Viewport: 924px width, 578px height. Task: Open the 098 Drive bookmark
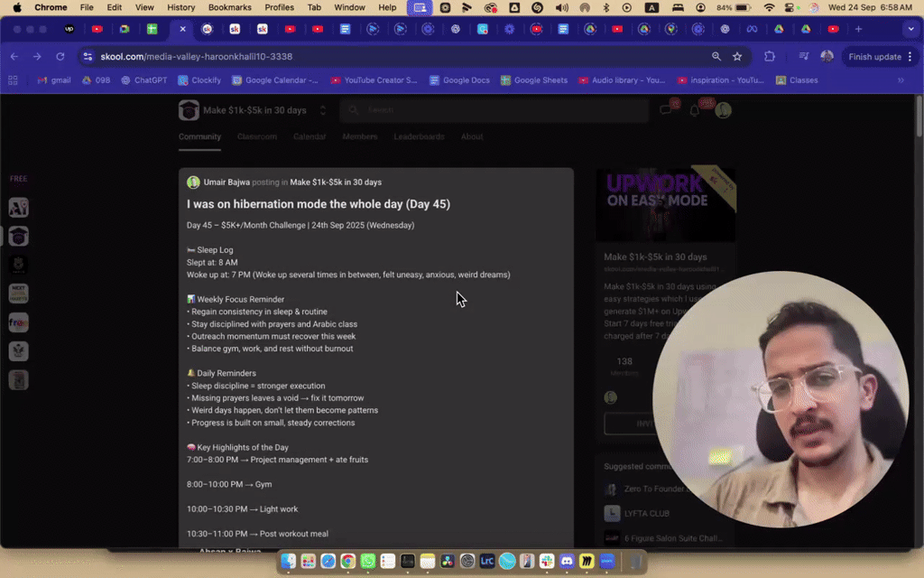(x=96, y=80)
